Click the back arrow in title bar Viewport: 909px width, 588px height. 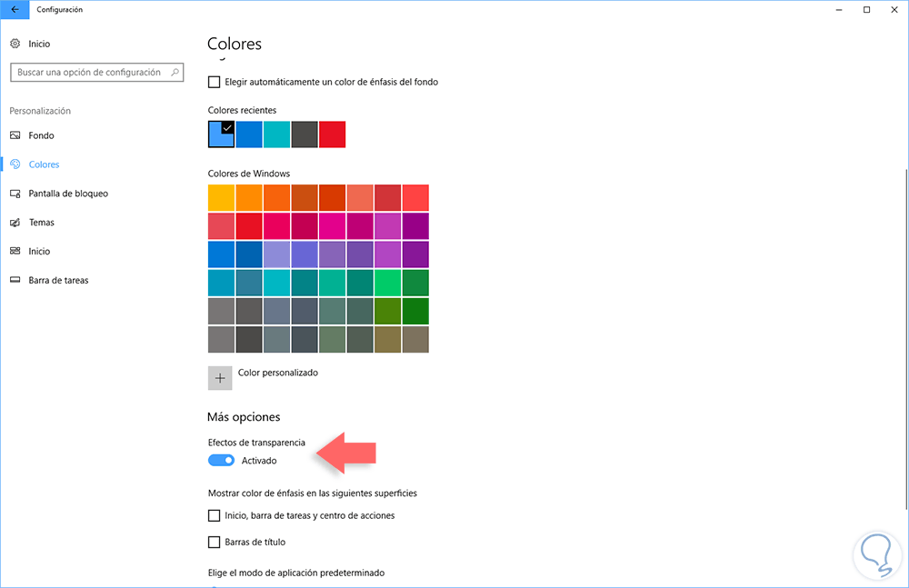[x=14, y=9]
